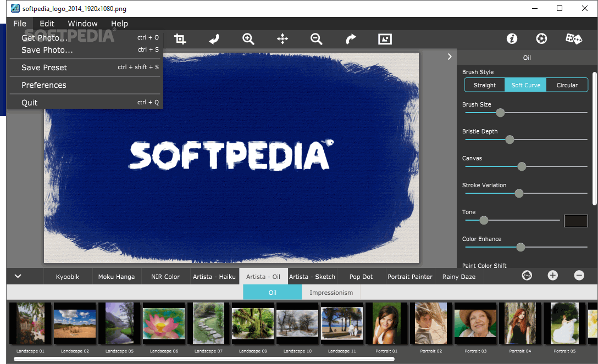Click the dice random preset icon
This screenshot has height=364, width=598.
[574, 38]
